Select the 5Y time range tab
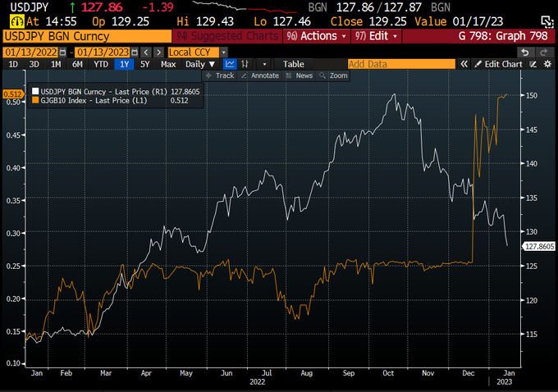 tap(144, 64)
